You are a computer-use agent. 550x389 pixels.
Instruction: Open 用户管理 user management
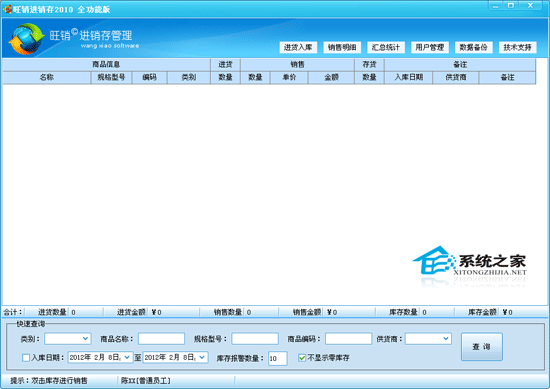click(430, 47)
